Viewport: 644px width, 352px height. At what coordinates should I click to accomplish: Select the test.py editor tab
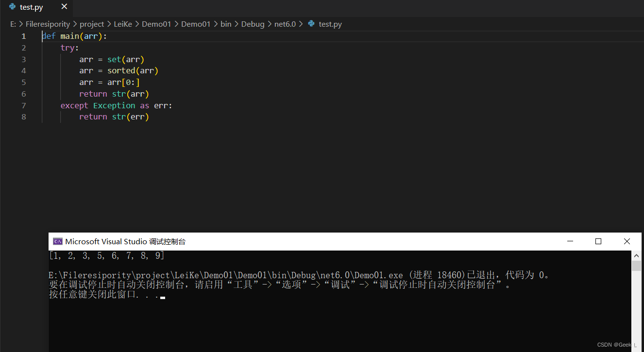[32, 7]
